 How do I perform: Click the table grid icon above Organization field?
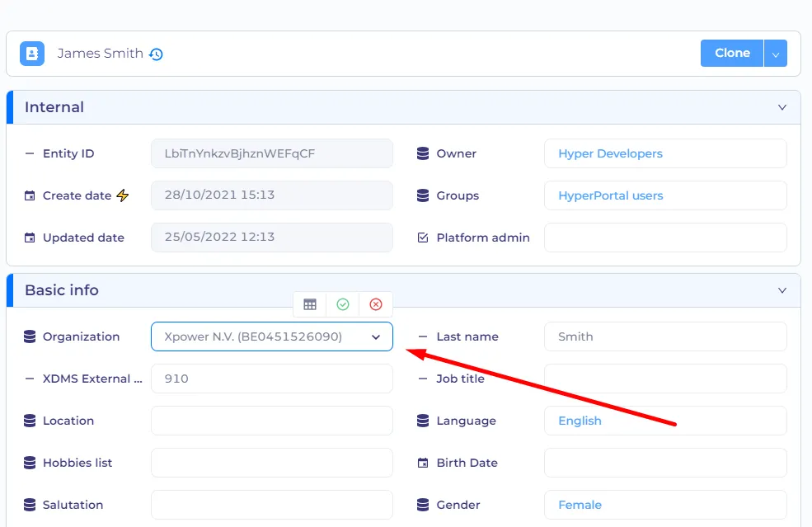point(310,304)
